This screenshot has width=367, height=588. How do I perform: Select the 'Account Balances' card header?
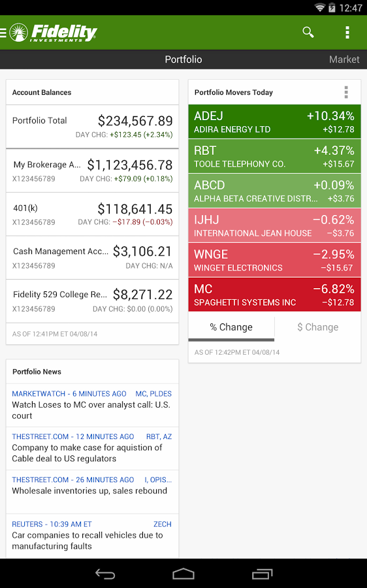[x=92, y=92]
